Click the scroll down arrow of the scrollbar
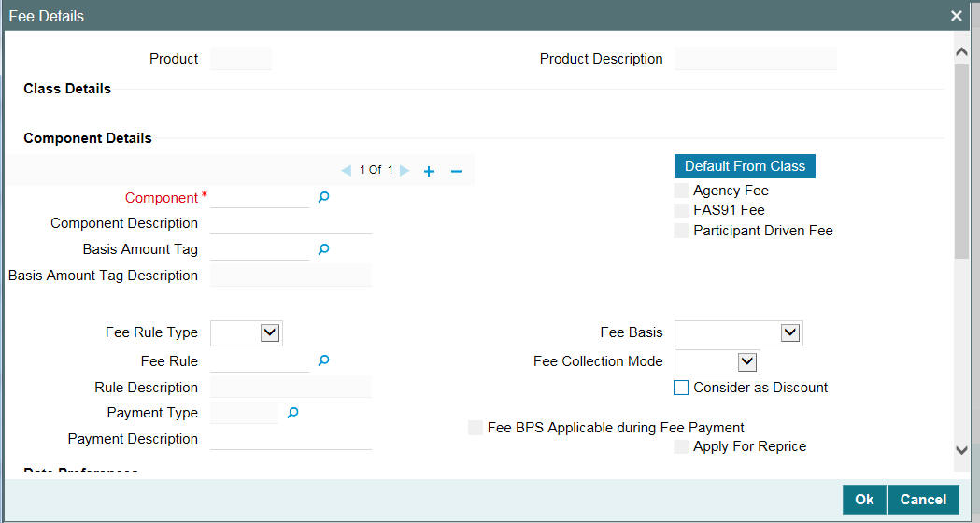Image resolution: width=980 pixels, height=523 pixels. coord(961,450)
